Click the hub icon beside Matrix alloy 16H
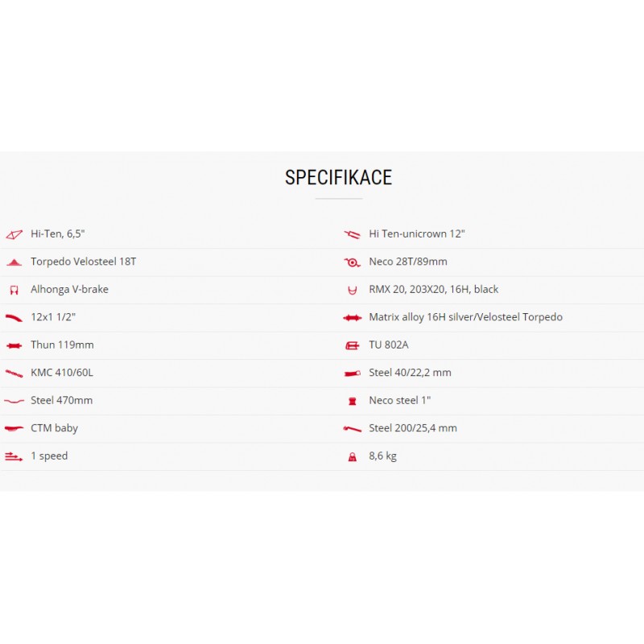This screenshot has width=644, height=644. point(352,317)
